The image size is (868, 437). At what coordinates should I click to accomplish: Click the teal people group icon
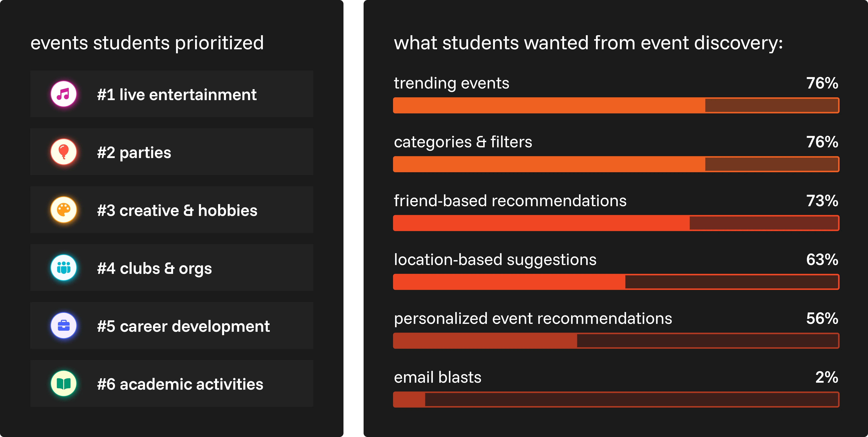[x=64, y=268]
